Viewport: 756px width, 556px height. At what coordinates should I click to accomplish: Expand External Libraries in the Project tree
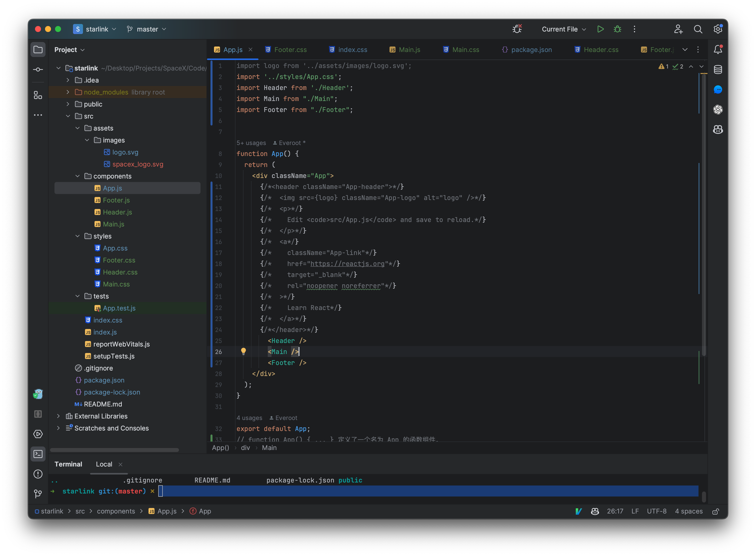coord(58,416)
